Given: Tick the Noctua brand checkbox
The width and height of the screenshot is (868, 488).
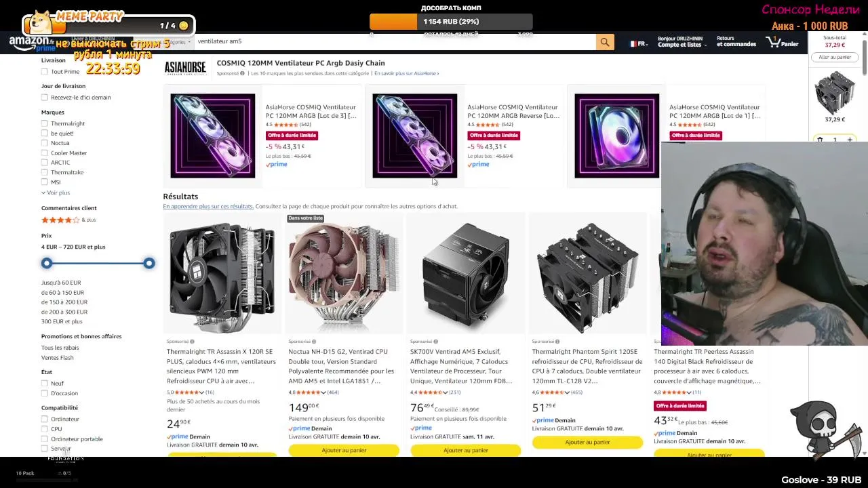Looking at the screenshot, I should pos(45,143).
